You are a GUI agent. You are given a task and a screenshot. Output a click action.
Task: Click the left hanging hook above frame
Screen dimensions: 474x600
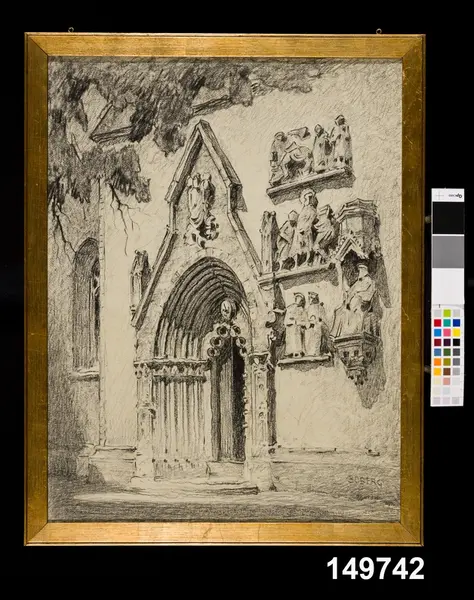(71, 29)
